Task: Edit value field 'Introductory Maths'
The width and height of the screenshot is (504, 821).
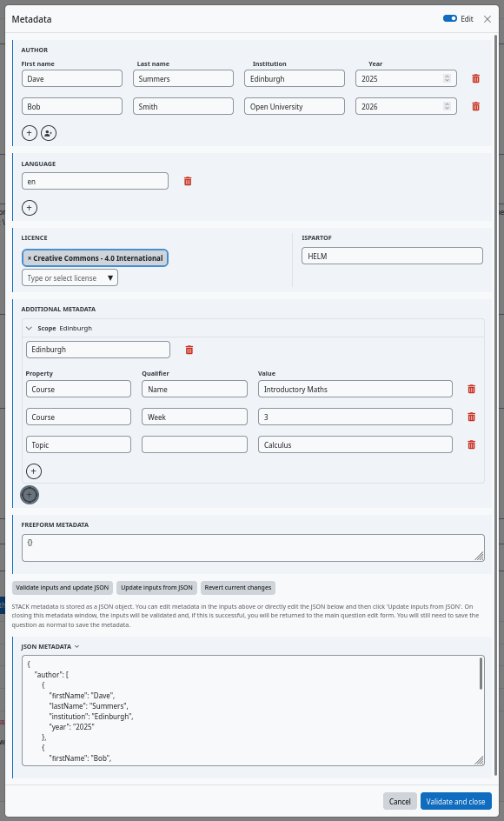Action: (355, 389)
